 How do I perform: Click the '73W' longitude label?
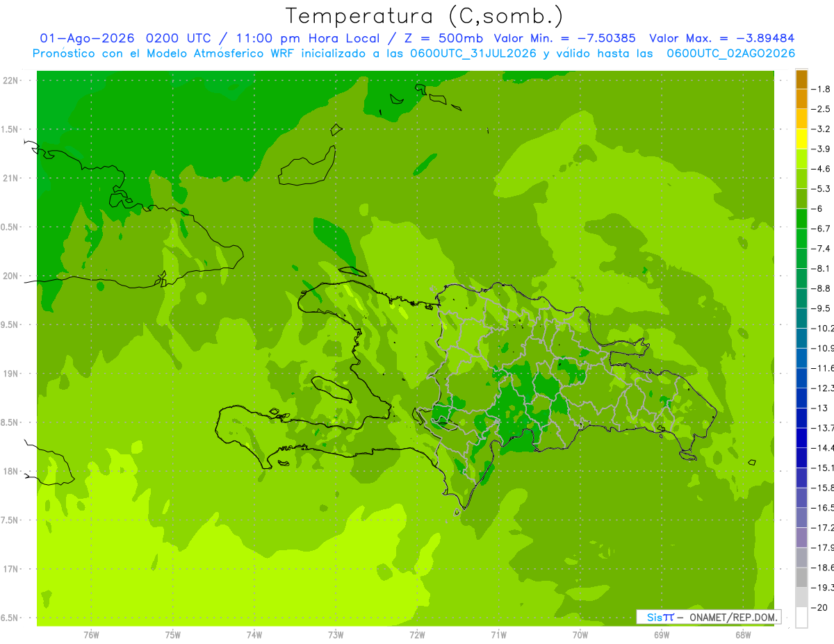[336, 635]
